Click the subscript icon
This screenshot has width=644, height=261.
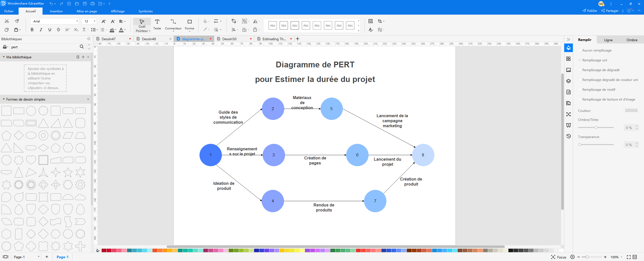tap(76, 30)
